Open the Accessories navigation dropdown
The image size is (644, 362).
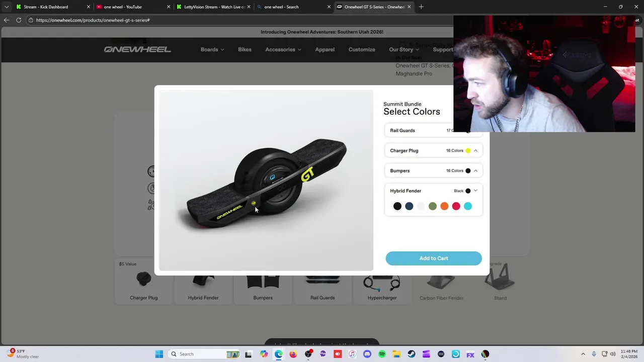tap(283, 49)
